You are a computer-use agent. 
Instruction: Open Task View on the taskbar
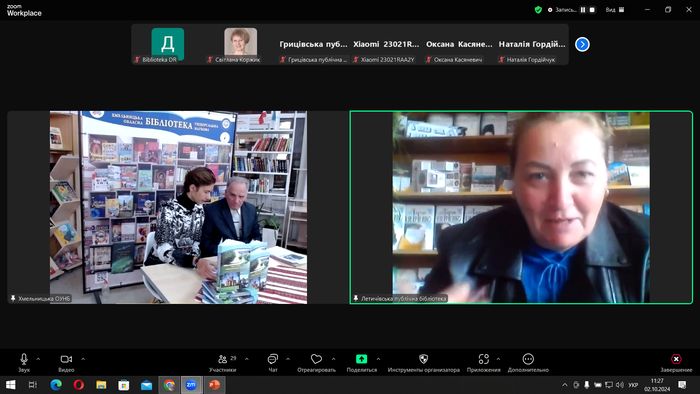click(x=33, y=385)
